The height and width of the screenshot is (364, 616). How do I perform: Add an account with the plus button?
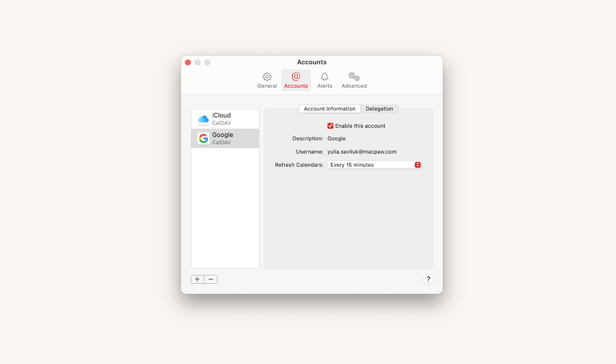197,279
